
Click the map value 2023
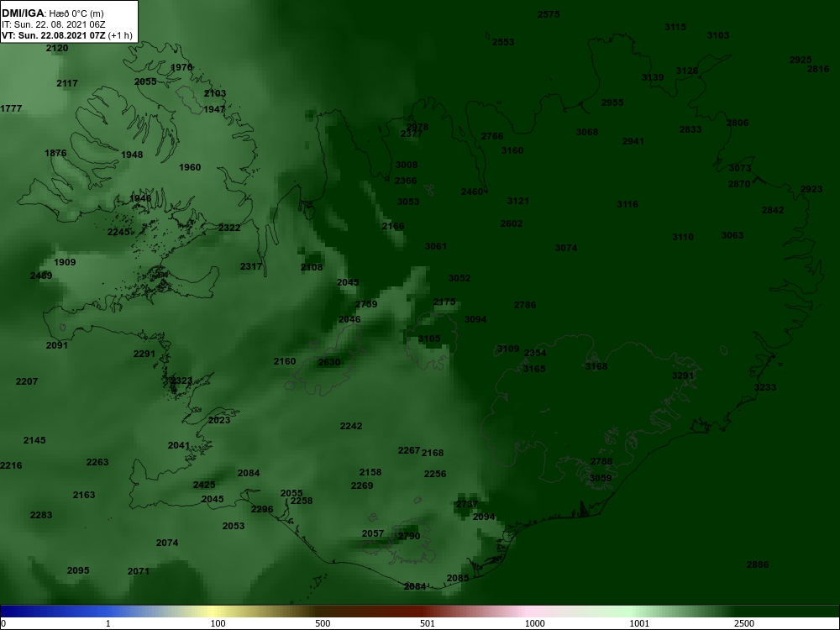(x=219, y=420)
